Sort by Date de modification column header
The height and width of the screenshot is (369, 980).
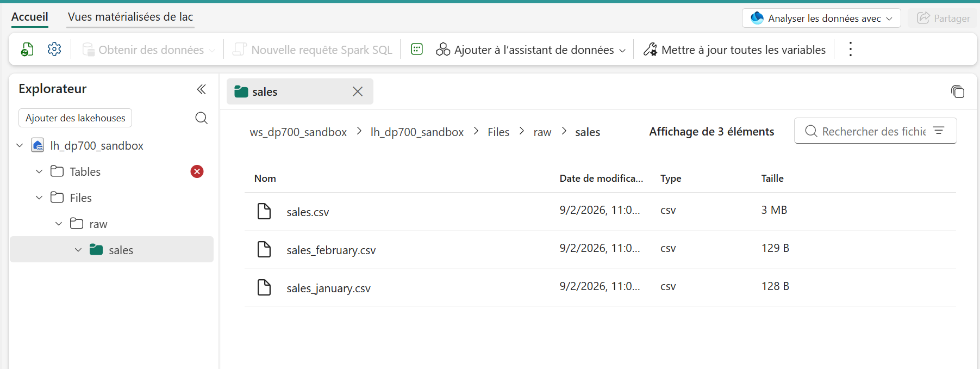pos(601,179)
